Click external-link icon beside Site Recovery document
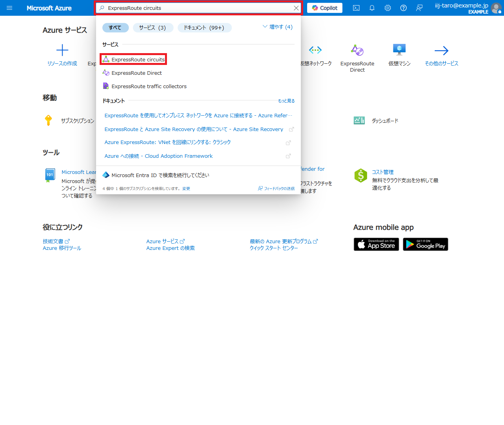504x425 pixels. (291, 129)
